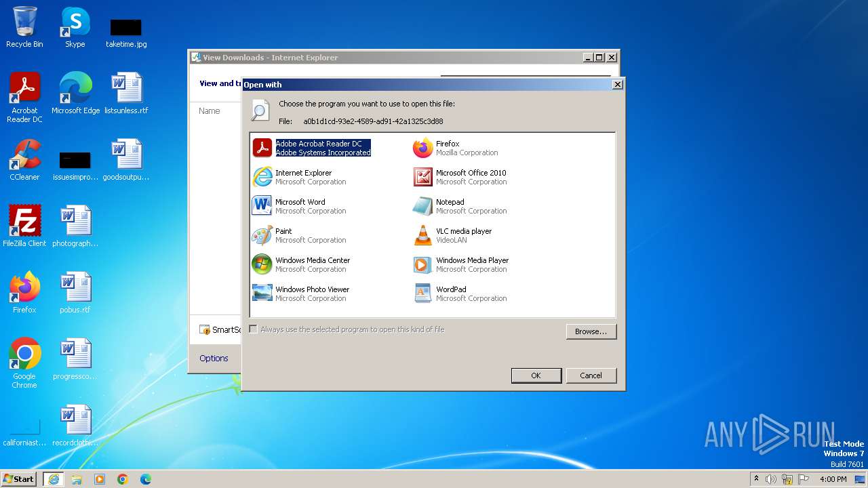Screen dimensions: 868x488
Task: Select Windows Media Player icon in list
Action: pos(423,264)
